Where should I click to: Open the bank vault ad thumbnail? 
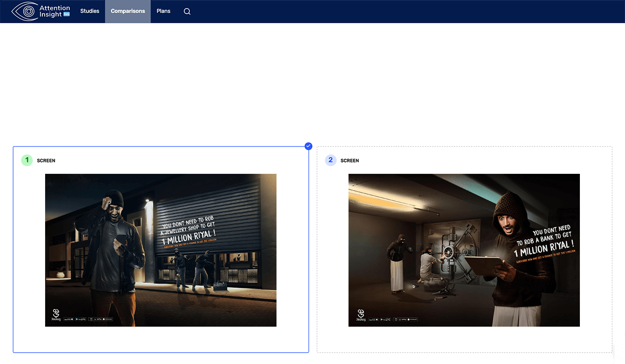pyautogui.click(x=464, y=250)
